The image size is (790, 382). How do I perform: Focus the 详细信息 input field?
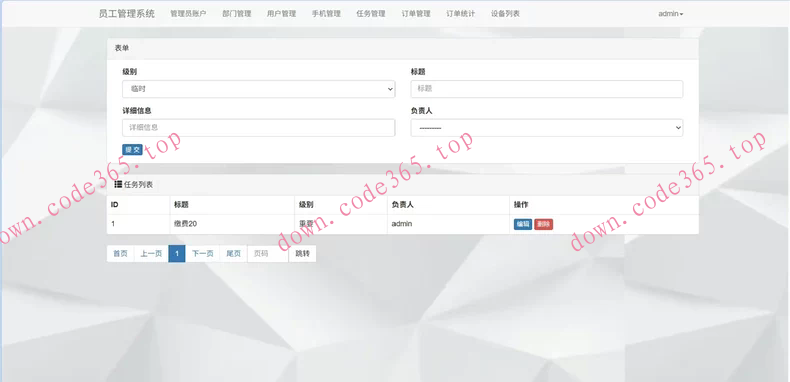coord(258,128)
